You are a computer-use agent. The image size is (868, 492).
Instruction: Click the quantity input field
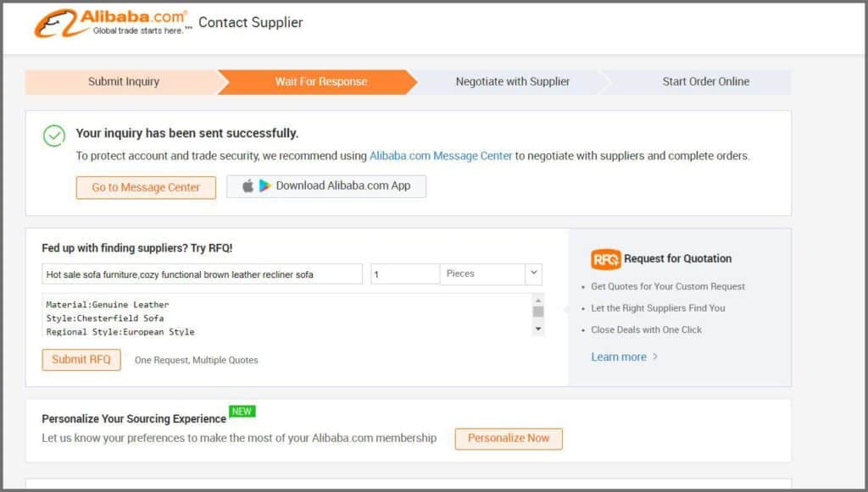(405, 274)
